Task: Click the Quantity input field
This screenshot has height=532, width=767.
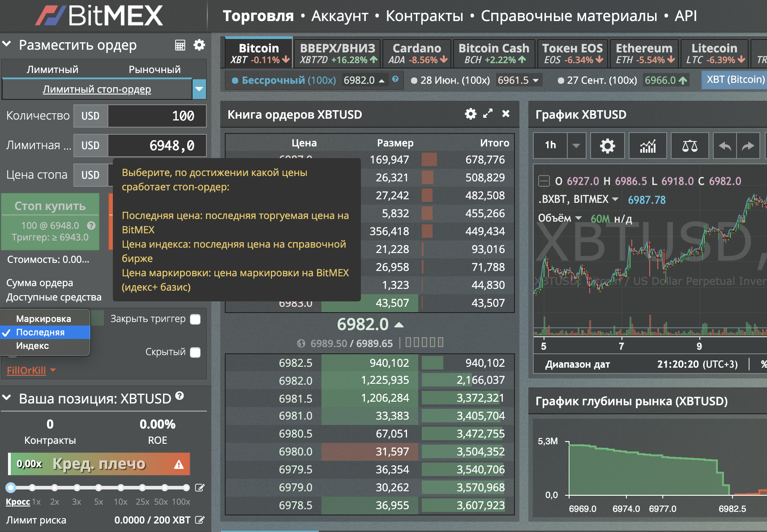Action: 157,116
